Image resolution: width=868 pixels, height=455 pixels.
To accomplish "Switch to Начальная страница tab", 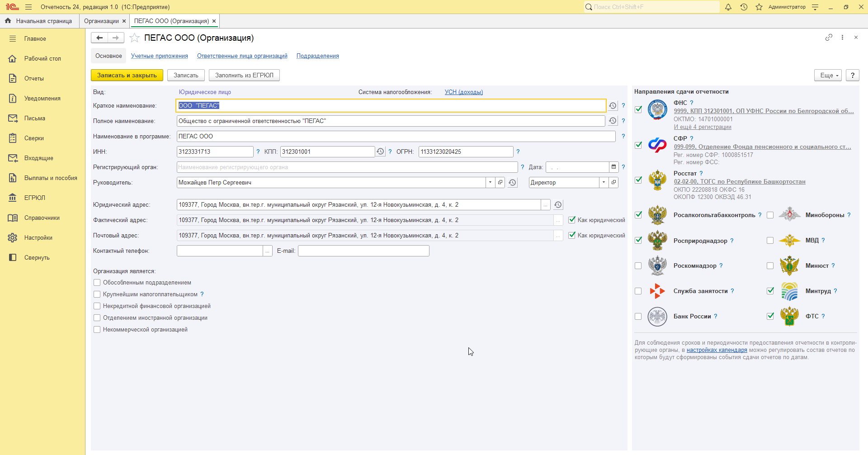I will pos(39,21).
